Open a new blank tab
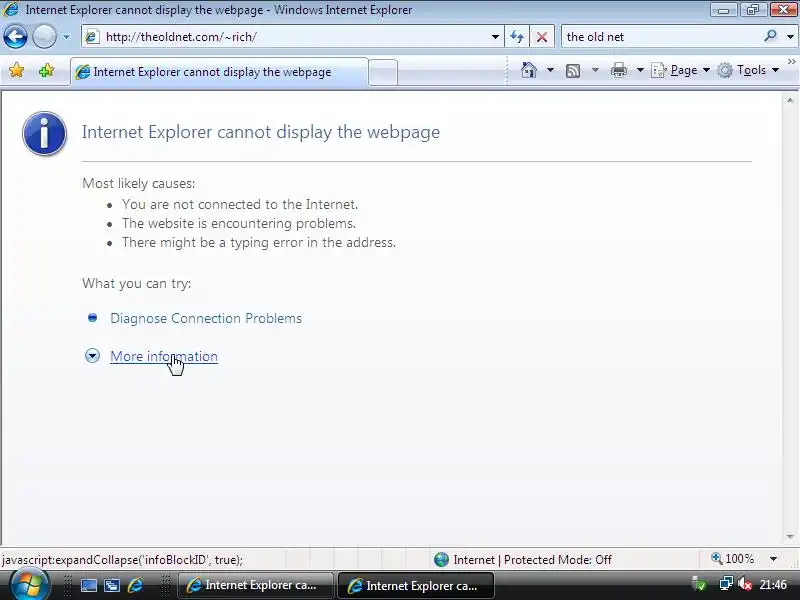The image size is (800, 600). pyautogui.click(x=383, y=72)
